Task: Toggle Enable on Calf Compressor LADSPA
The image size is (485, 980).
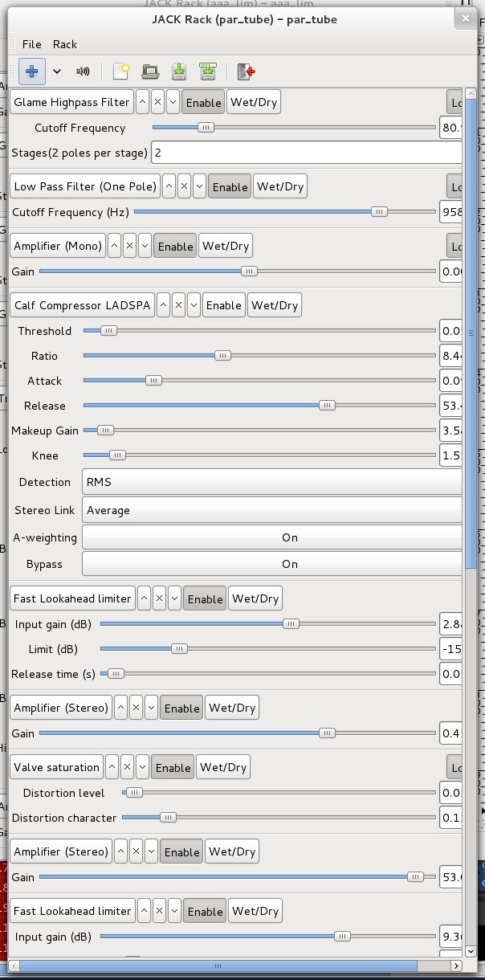Action: pos(224,305)
